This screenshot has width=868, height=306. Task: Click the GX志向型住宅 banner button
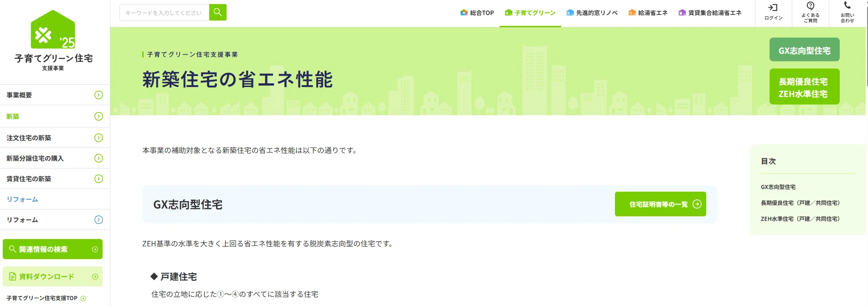(x=805, y=50)
